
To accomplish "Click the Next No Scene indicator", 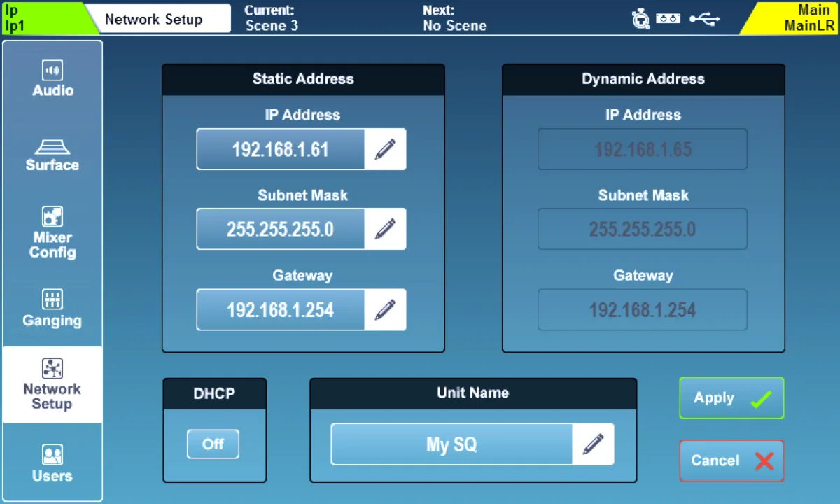I will point(455,18).
